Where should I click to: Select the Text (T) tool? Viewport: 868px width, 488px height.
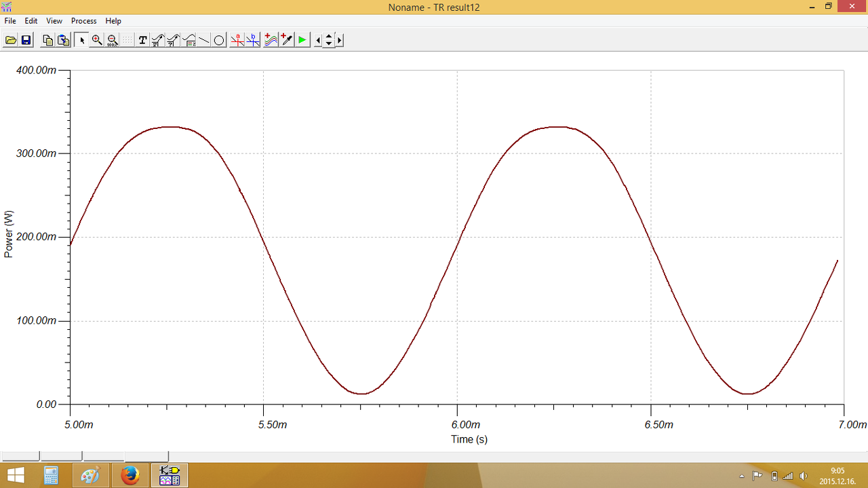[142, 40]
